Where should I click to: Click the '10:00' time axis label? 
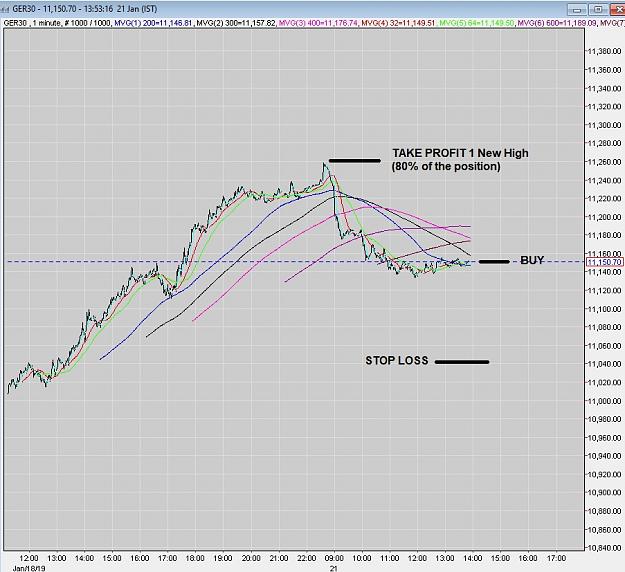point(362,558)
